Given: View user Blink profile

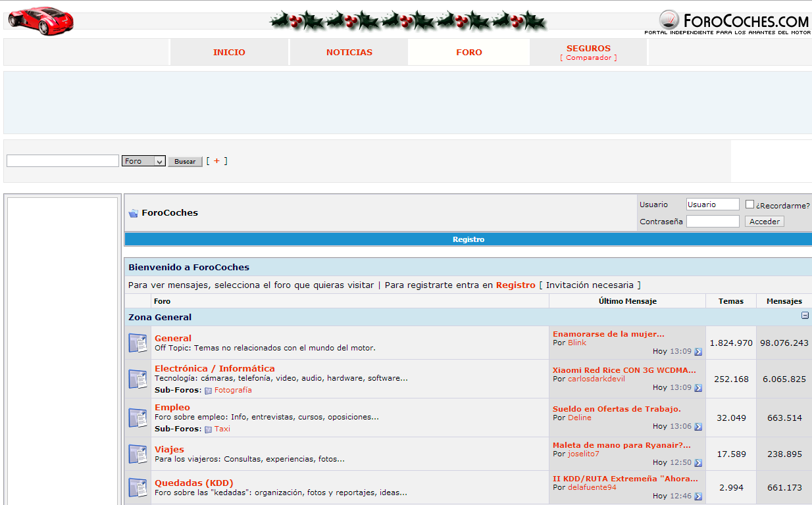Looking at the screenshot, I should pyautogui.click(x=577, y=343).
